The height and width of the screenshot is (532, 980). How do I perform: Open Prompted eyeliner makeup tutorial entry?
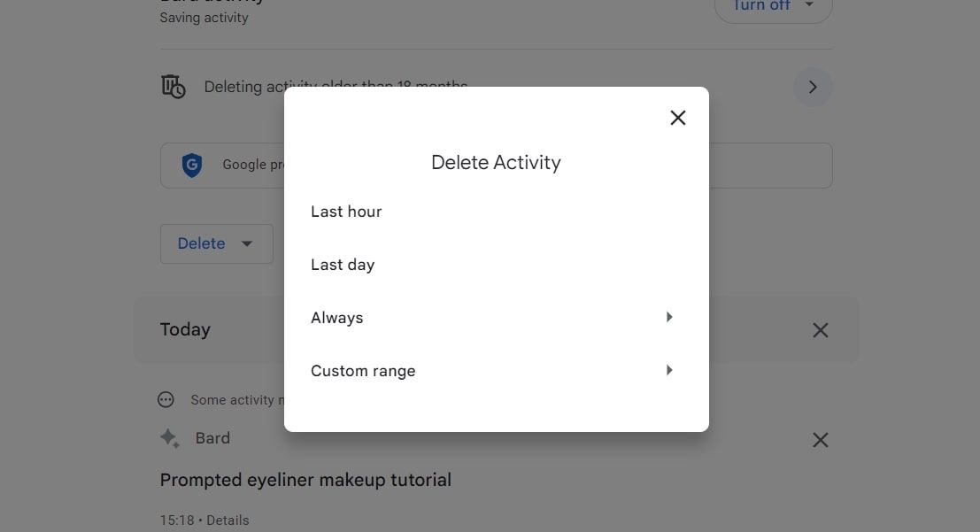point(305,480)
